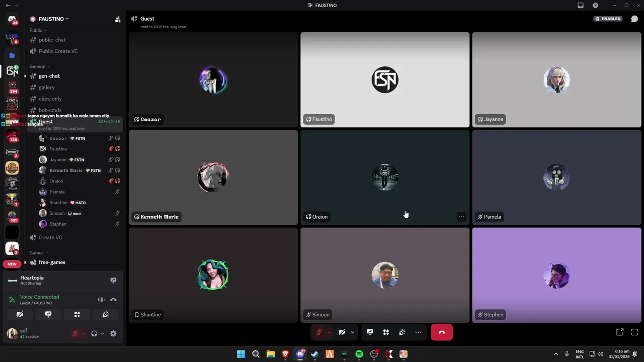This screenshot has width=644, height=362.
Task: Open Discord direct messages home icon
Action: (x=12, y=19)
